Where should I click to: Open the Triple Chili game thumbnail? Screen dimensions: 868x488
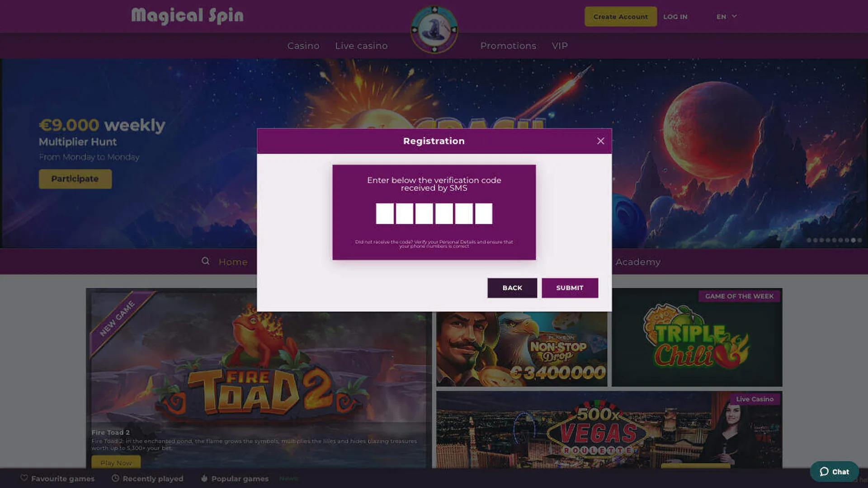tap(697, 338)
